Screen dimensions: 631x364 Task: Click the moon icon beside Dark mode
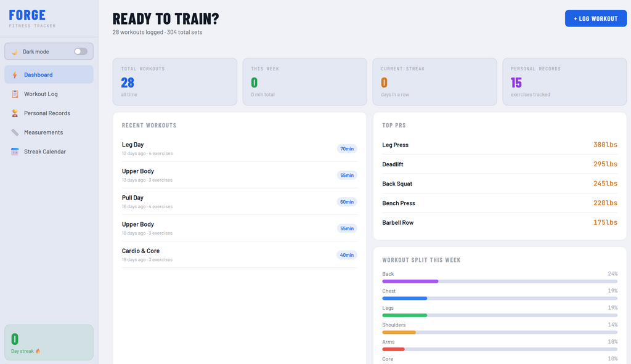pos(15,52)
